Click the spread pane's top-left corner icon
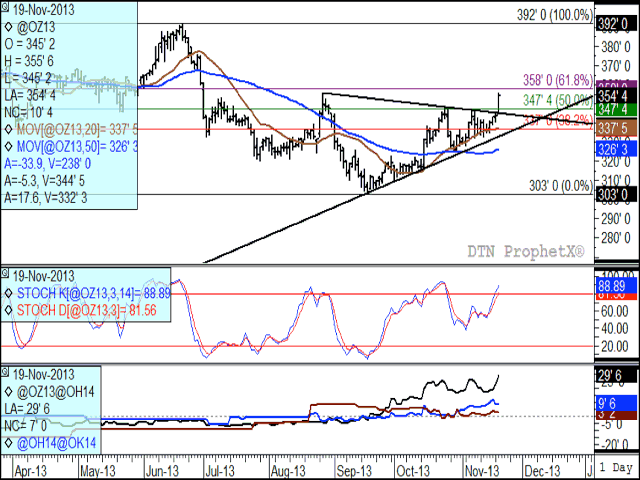The width and height of the screenshot is (640, 480). coord(5,371)
